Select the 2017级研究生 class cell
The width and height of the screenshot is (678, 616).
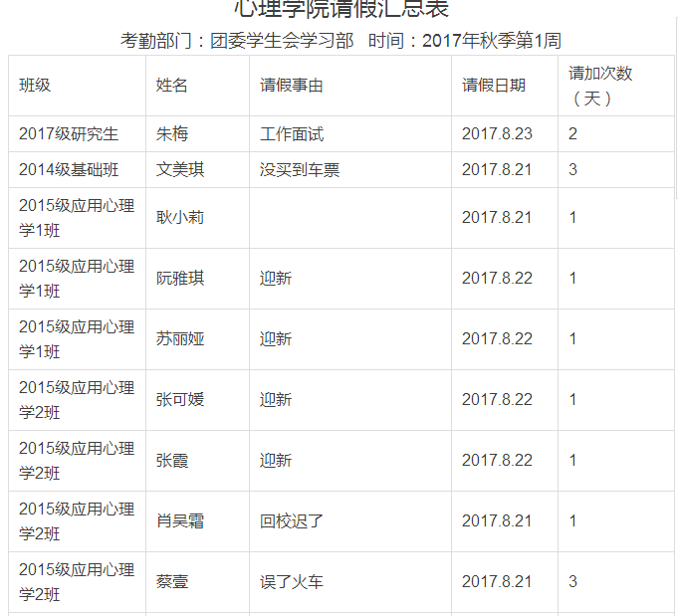69,134
